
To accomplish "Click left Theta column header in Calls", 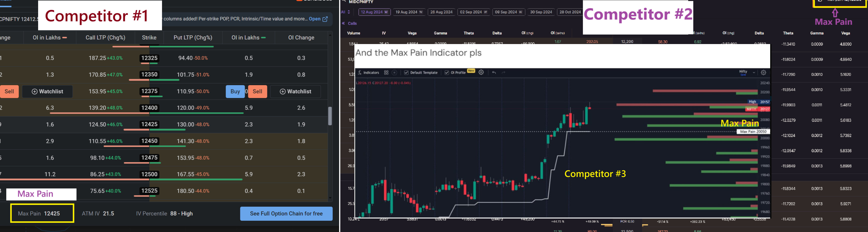I will point(469,33).
